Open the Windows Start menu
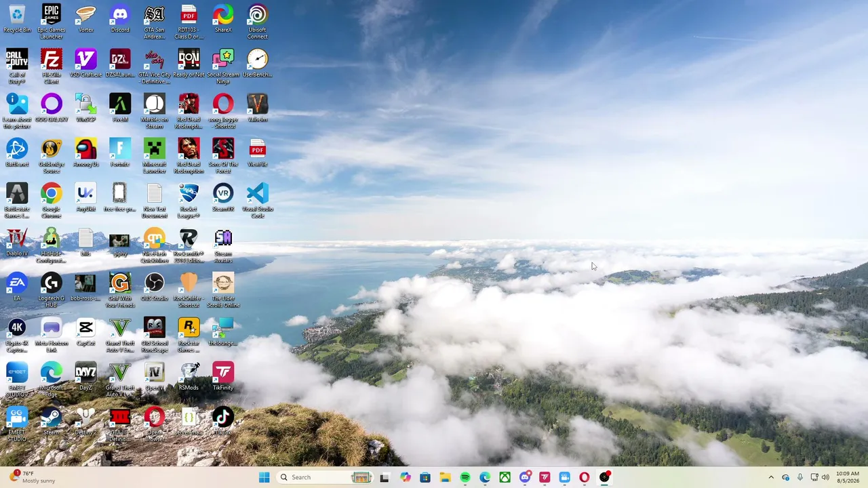 [264, 477]
